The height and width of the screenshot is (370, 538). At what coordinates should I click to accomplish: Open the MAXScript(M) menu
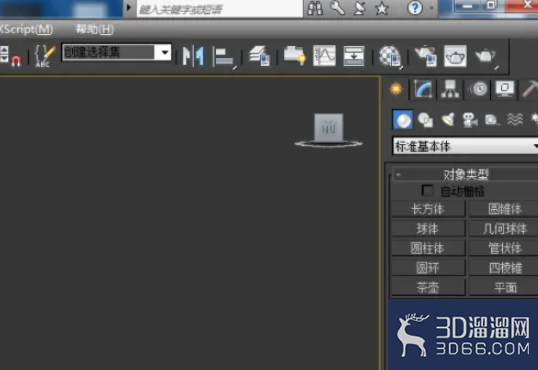(26, 29)
